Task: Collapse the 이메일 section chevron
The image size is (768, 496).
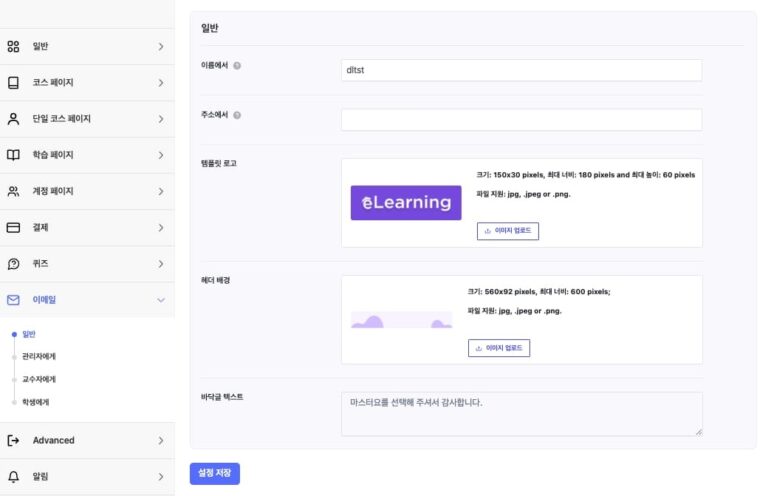Action: (160, 300)
